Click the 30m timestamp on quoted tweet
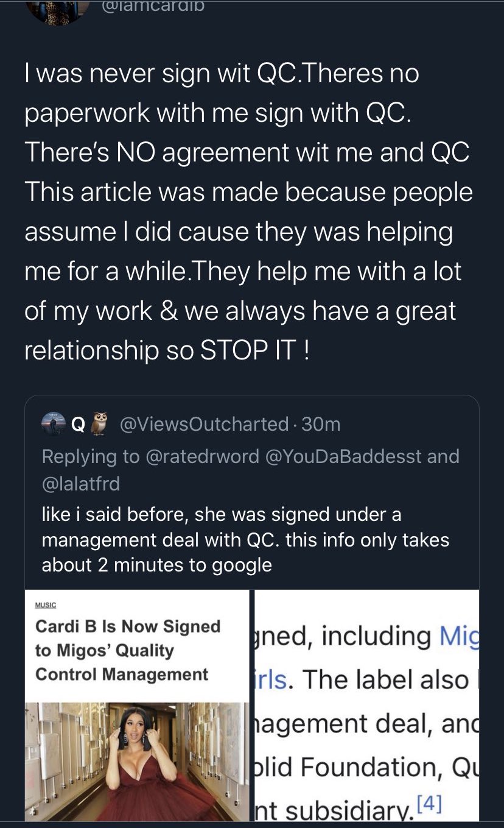This screenshot has width=504, height=828. pyautogui.click(x=321, y=424)
